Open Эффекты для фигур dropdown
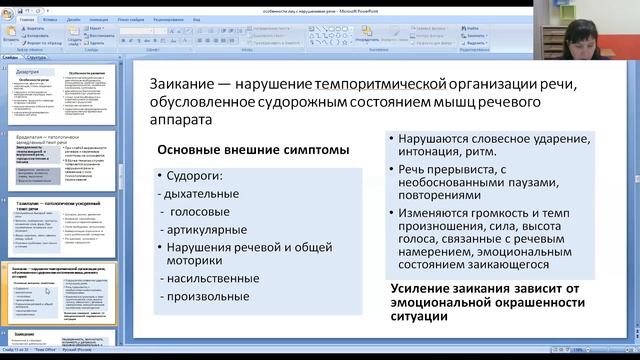The height and width of the screenshot is (360, 640). [432, 42]
